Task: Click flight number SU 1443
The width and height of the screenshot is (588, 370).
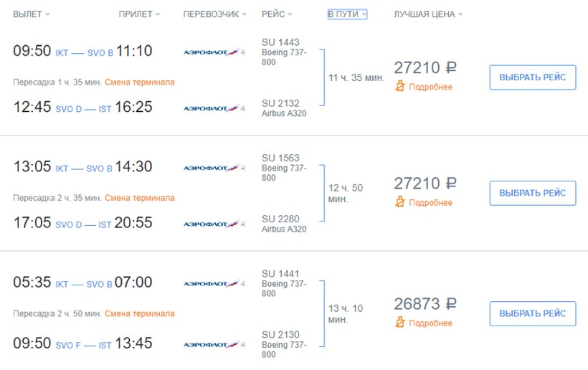Action: point(281,42)
